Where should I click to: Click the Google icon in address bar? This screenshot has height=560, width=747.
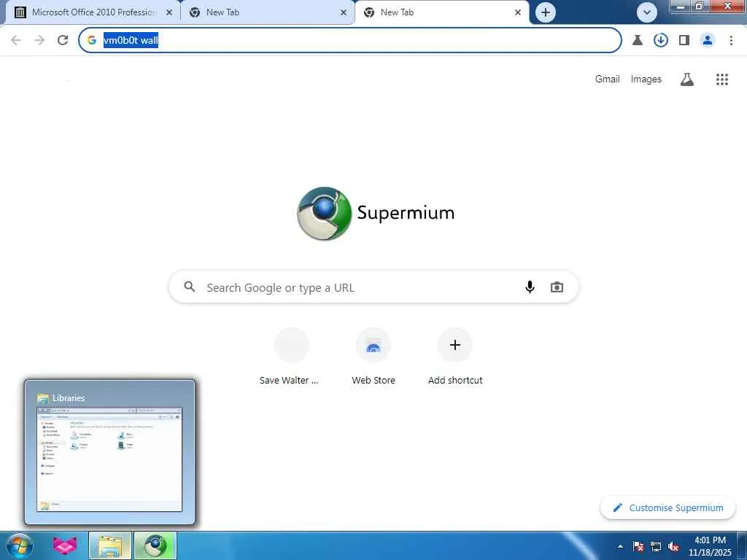click(x=92, y=40)
